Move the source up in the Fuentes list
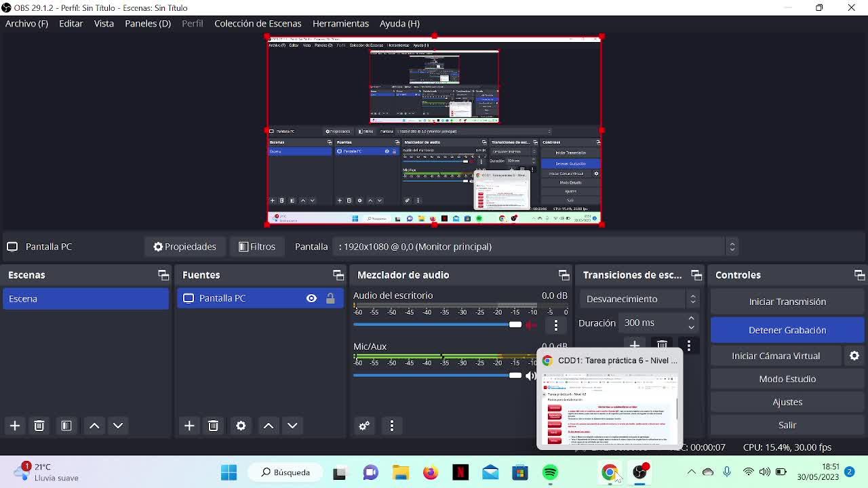The width and height of the screenshot is (868, 488). click(269, 426)
